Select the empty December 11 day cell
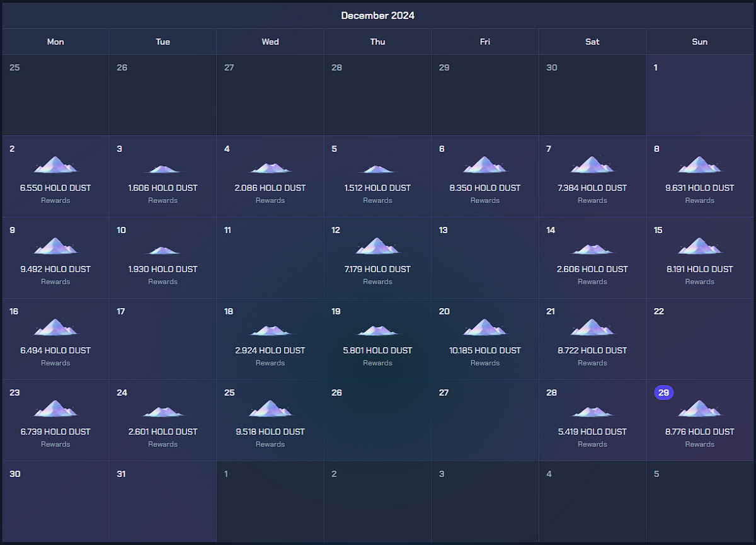The height and width of the screenshot is (545, 756). 270,258
